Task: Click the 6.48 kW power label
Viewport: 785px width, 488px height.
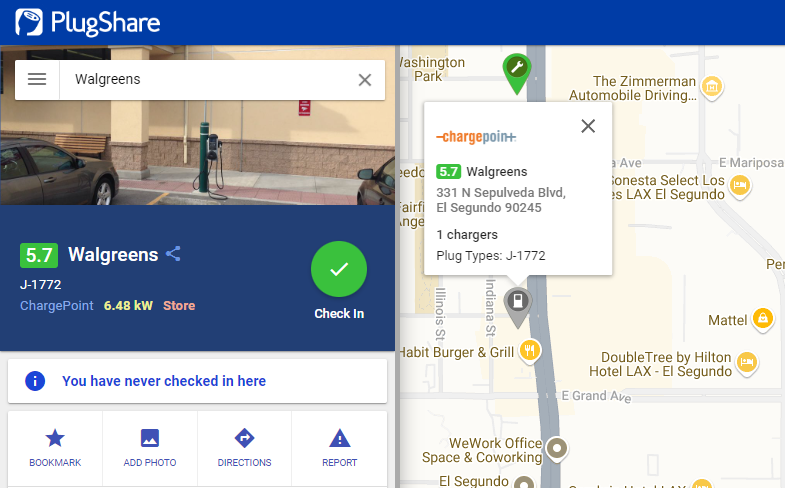Action: pos(128,306)
